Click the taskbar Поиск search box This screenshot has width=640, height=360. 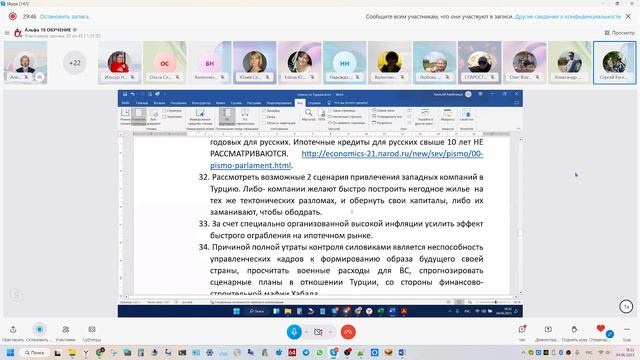(x=34, y=353)
